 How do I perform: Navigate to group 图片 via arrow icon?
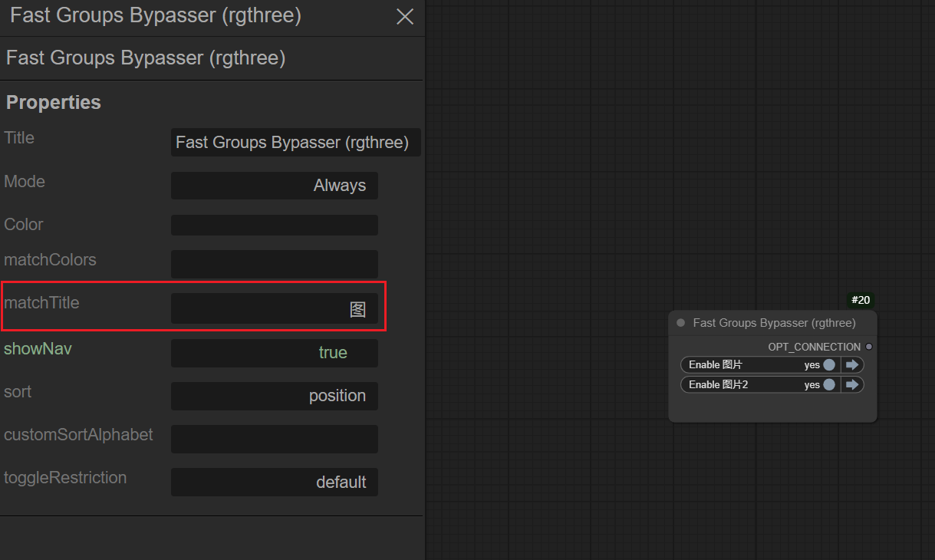[852, 365]
